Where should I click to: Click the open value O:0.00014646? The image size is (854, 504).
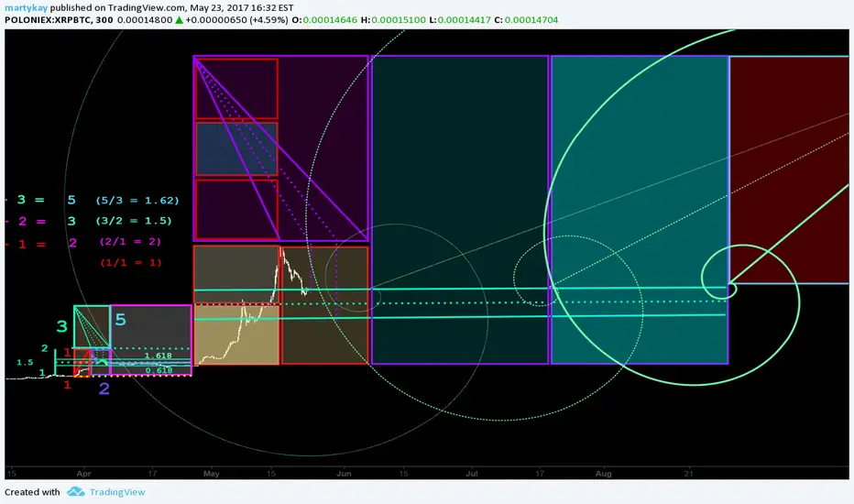324,19
